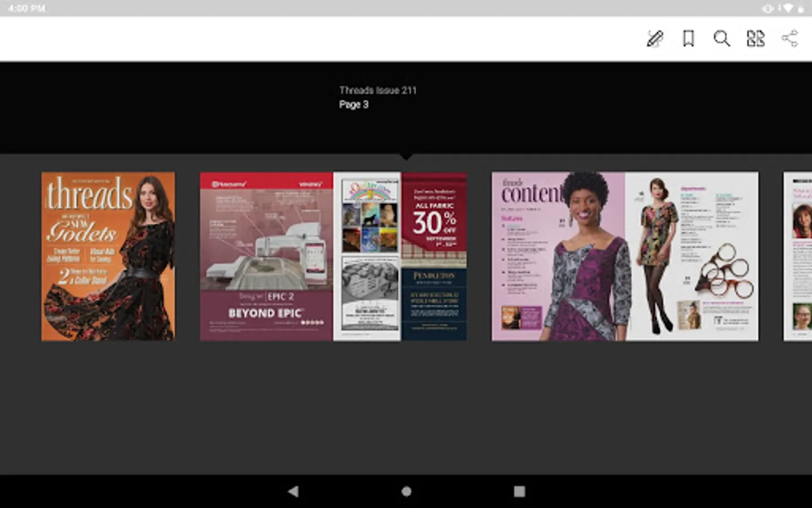The width and height of the screenshot is (812, 508).
Task: Tap the annotate pencil icon
Action: [655, 38]
